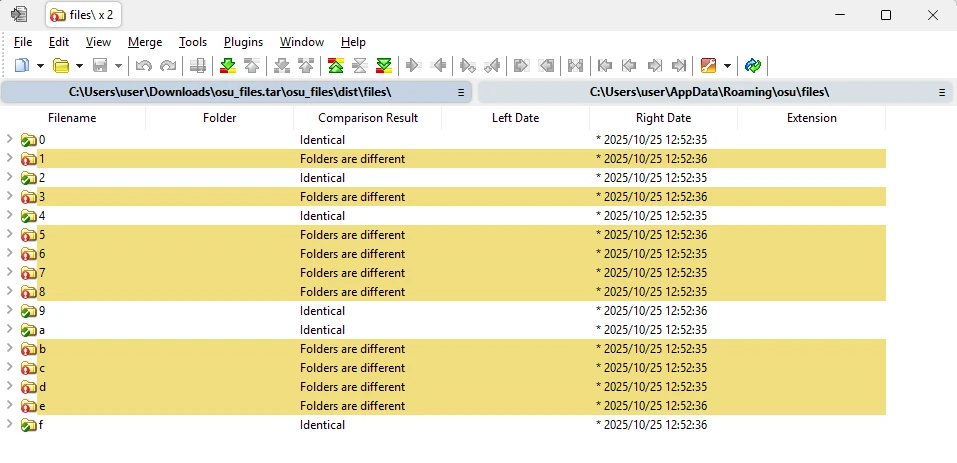Go to the first difference icon
957x463 pixels.
tap(336, 66)
